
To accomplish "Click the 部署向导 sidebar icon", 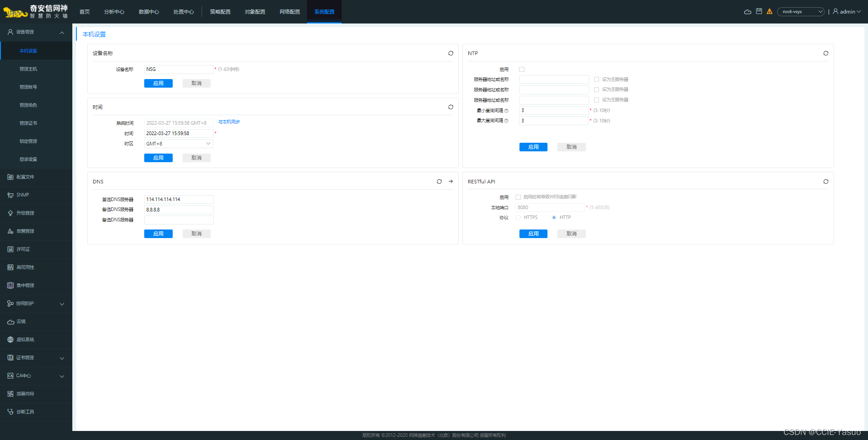I will [10, 394].
